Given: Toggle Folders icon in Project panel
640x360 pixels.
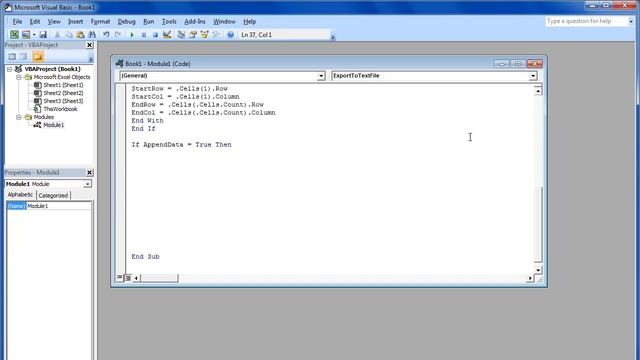Looking at the screenshot, I should [x=38, y=57].
